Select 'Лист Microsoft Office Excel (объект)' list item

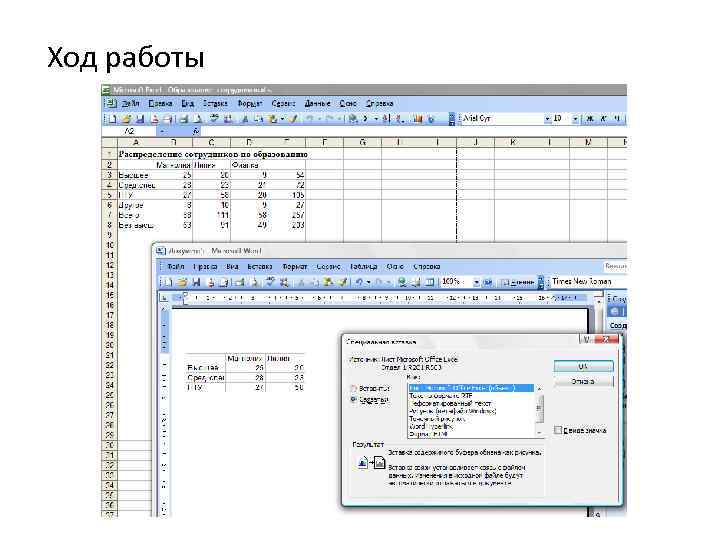(x=471, y=388)
